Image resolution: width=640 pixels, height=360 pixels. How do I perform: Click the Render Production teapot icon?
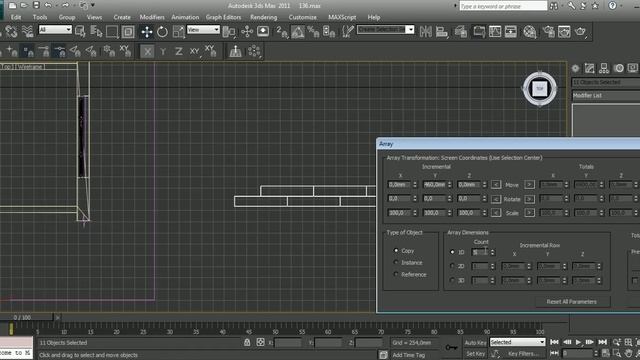click(x=580, y=31)
